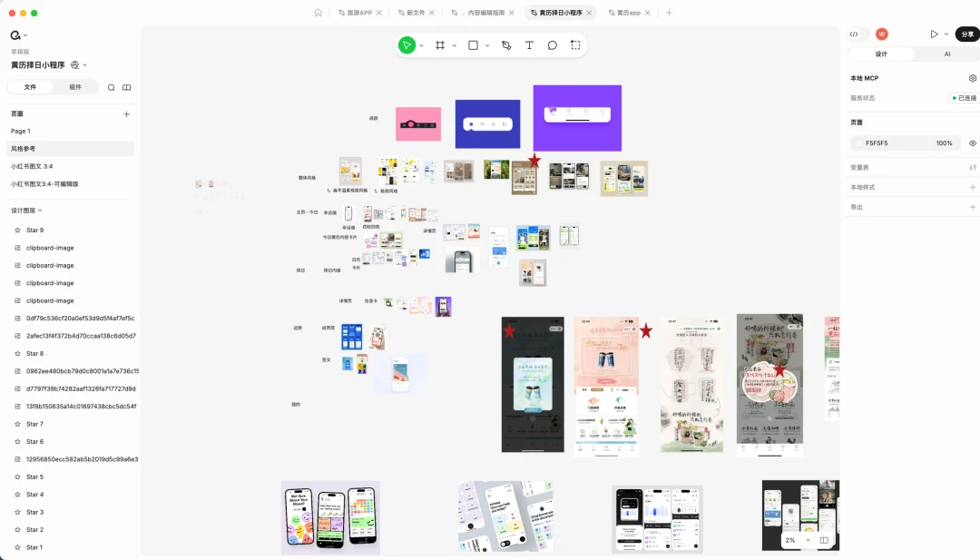This screenshot has width=980, height=560.
Task: Open the 2% zoom level dropdown
Action: (x=799, y=540)
